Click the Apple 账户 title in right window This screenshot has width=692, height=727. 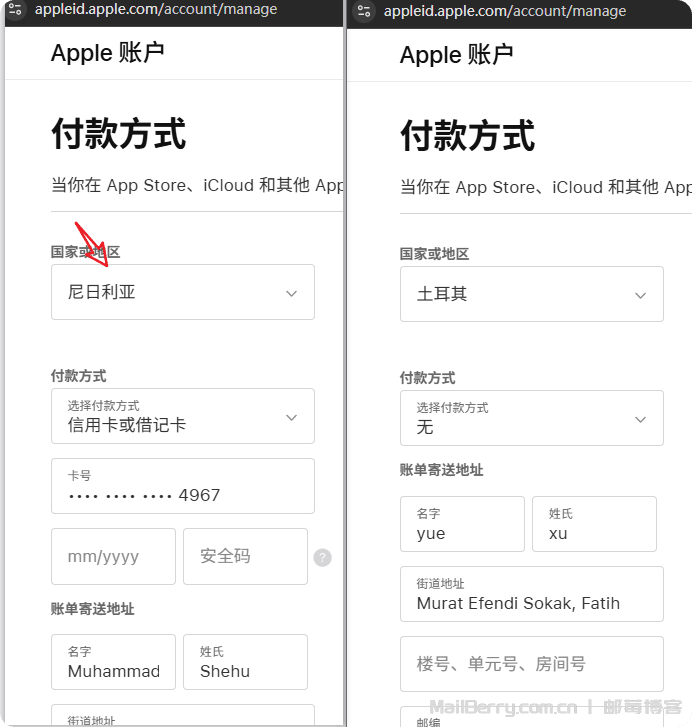(457, 55)
